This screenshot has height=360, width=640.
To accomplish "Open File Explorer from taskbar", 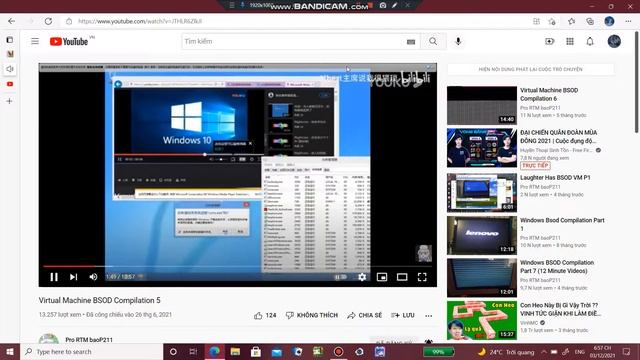I will tap(235, 352).
